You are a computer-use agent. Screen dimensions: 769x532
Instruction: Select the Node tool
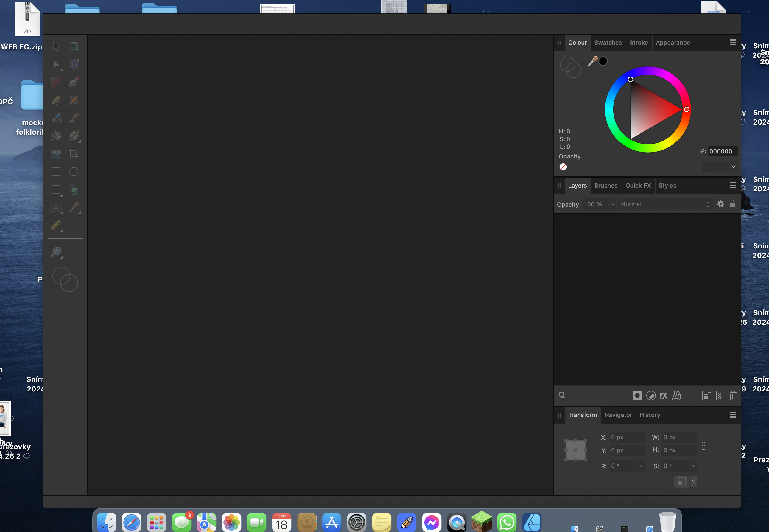point(56,64)
